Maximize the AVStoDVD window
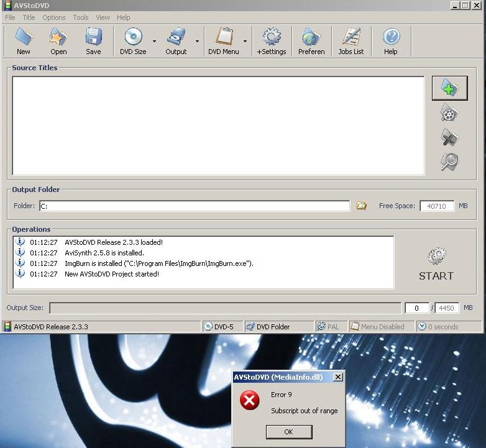Image resolution: width=486 pixels, height=448 pixels. pyautogui.click(x=465, y=5)
